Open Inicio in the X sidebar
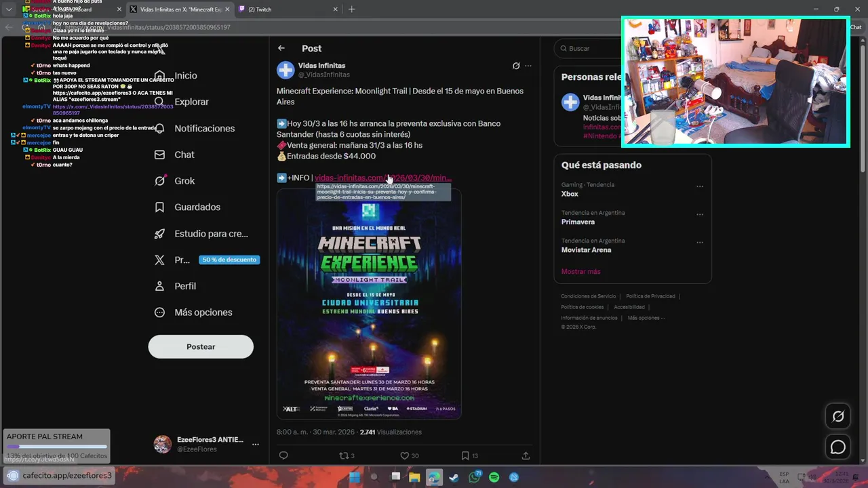This screenshot has height=488, width=868. pyautogui.click(x=176, y=75)
